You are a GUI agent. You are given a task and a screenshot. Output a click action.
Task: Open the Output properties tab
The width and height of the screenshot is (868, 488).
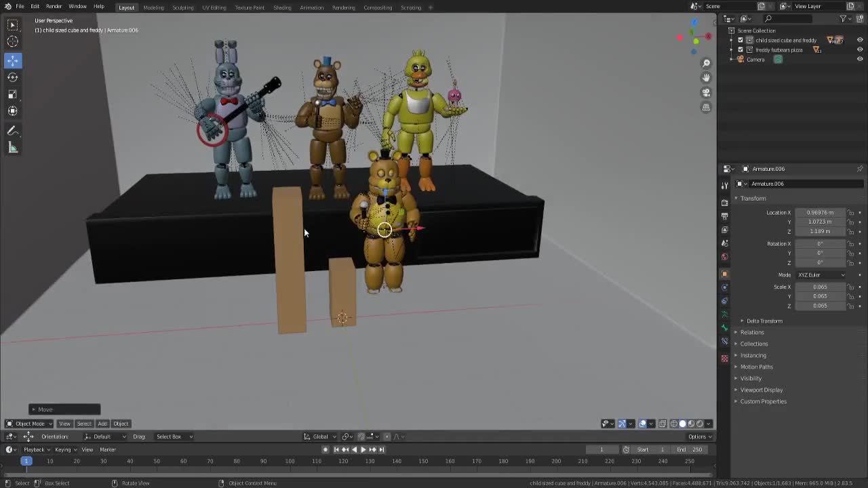pyautogui.click(x=724, y=216)
